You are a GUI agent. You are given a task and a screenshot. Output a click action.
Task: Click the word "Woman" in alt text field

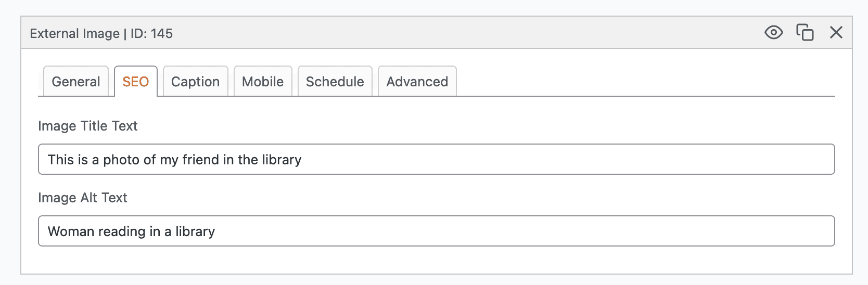71,231
